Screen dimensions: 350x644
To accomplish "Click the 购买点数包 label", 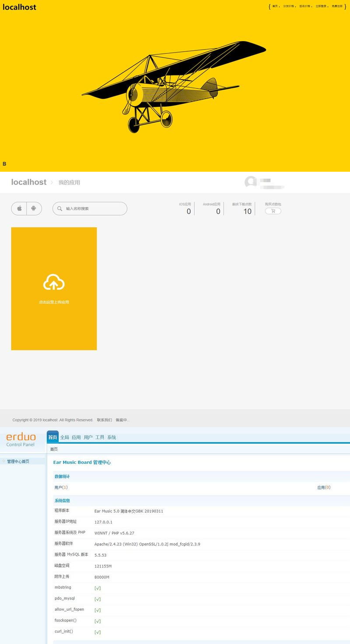I will tap(273, 204).
